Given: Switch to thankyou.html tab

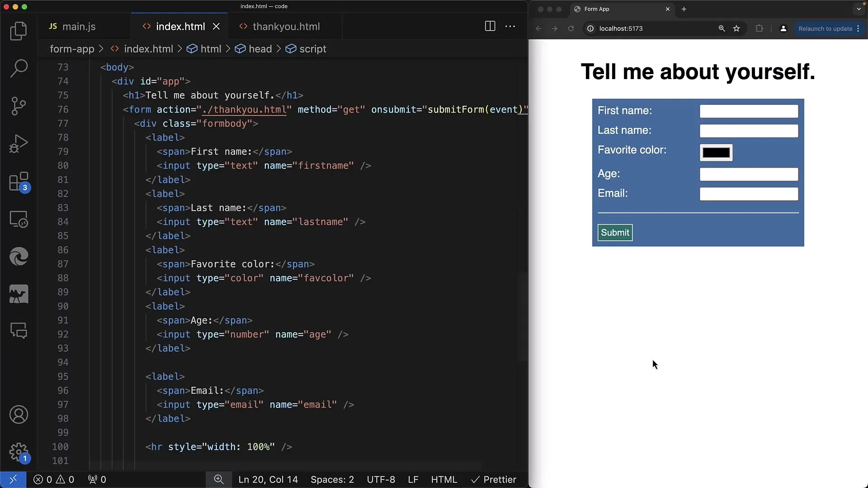Looking at the screenshot, I should (x=286, y=26).
